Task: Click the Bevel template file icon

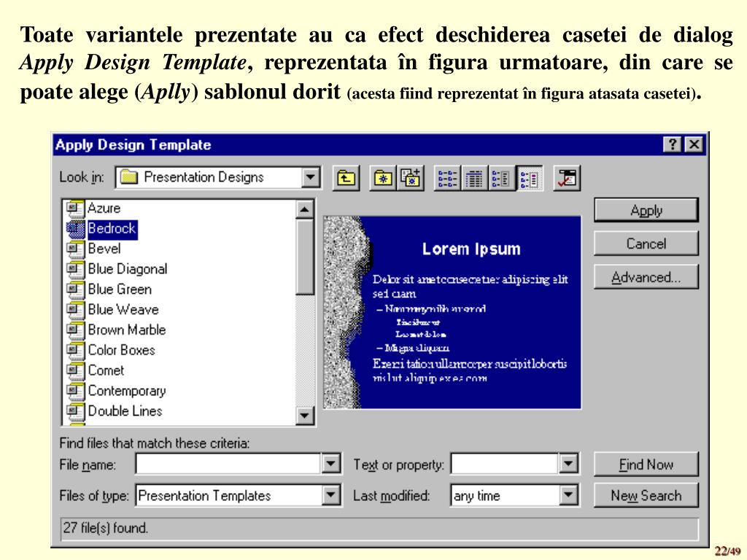Action: pyautogui.click(x=75, y=249)
